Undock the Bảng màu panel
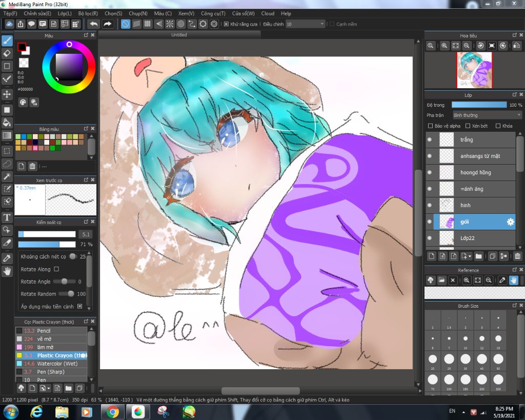The width and height of the screenshot is (525, 420). click(86, 129)
